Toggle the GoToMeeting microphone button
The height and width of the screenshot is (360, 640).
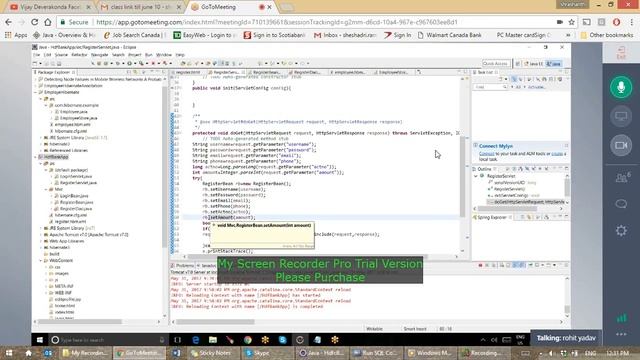pos(621,87)
